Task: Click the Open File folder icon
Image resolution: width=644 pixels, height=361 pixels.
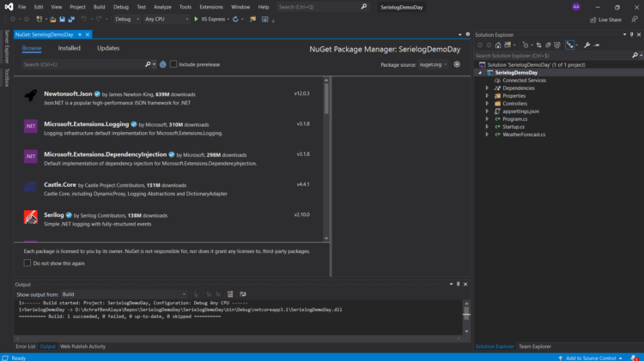Action: pos(52,19)
